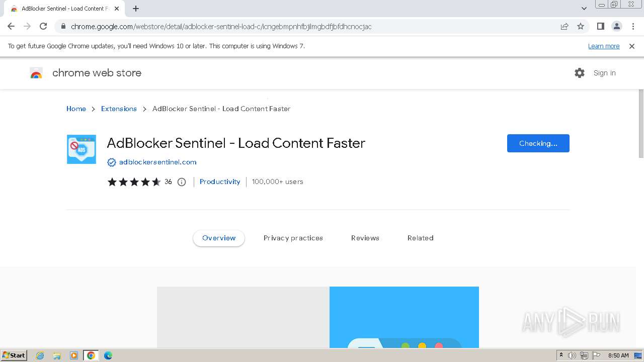Open the Chrome three-dot menu
Image resolution: width=644 pixels, height=362 pixels.
[x=633, y=26]
